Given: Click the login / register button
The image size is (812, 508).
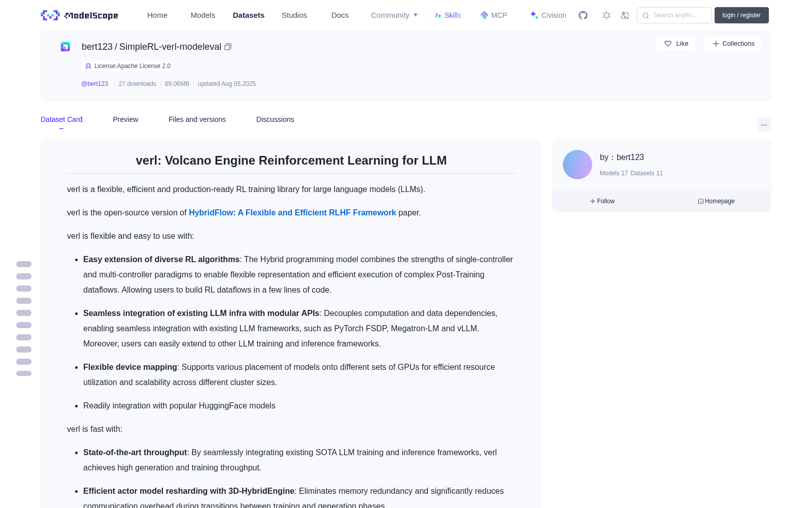Looking at the screenshot, I should click(x=741, y=15).
